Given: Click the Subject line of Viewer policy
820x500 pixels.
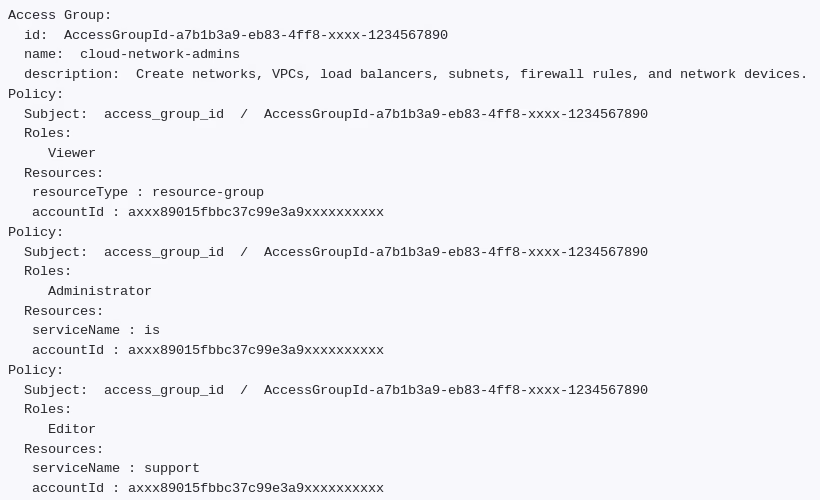Looking at the screenshot, I should (x=336, y=114).
